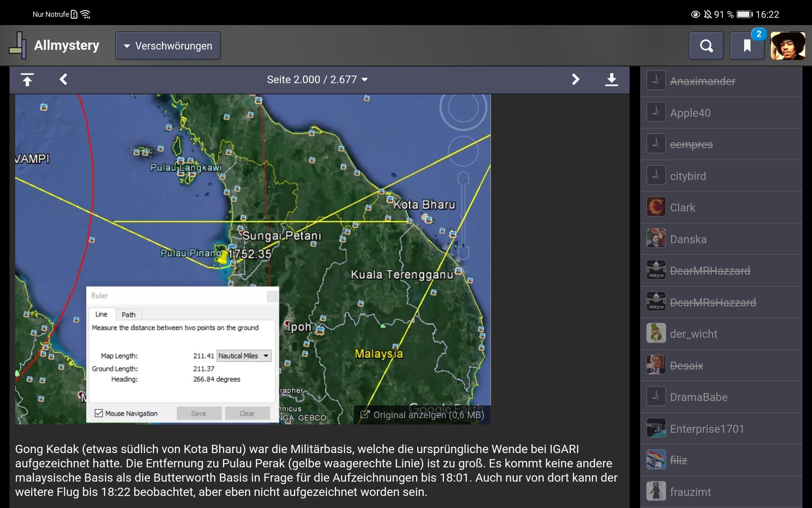This screenshot has height=508, width=812.
Task: Open the Allmystery home logo
Action: pos(54,45)
